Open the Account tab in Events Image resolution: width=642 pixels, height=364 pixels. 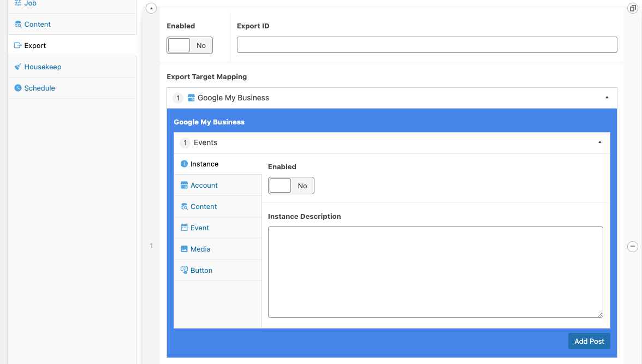pyautogui.click(x=218, y=185)
